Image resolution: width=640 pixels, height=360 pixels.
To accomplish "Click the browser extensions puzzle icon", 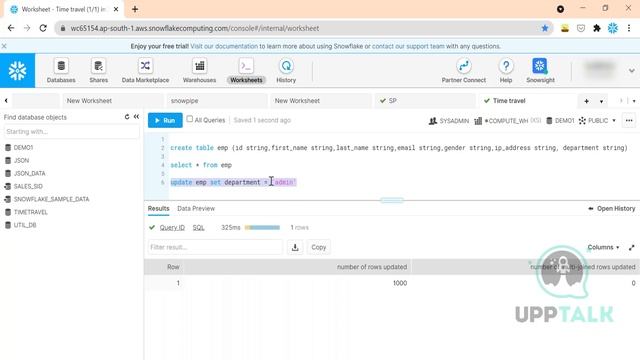I will coord(597,28).
